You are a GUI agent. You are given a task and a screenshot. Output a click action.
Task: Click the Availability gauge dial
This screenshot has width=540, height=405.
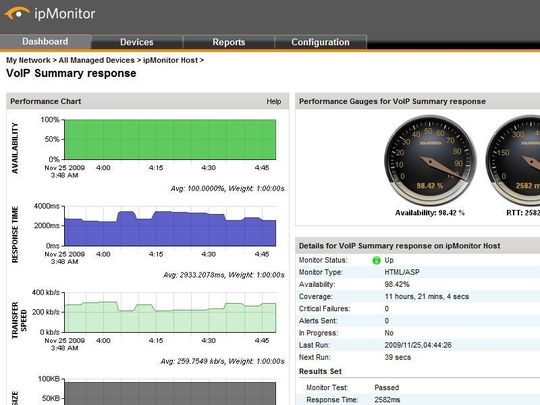[x=430, y=160]
